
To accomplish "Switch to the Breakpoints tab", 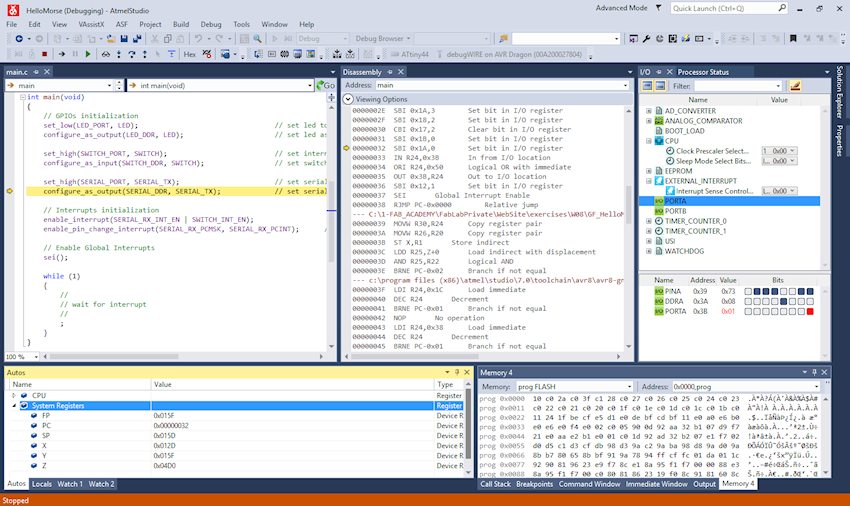I will click(533, 484).
